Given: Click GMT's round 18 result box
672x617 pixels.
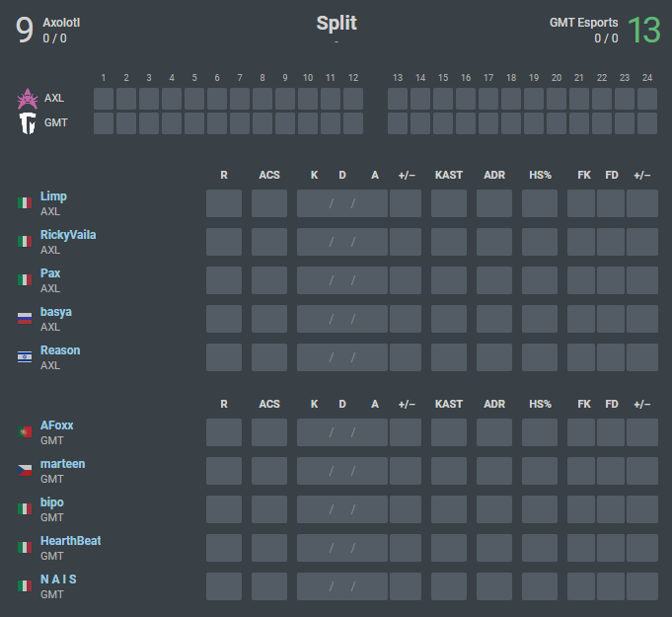Looking at the screenshot, I should coord(511,123).
